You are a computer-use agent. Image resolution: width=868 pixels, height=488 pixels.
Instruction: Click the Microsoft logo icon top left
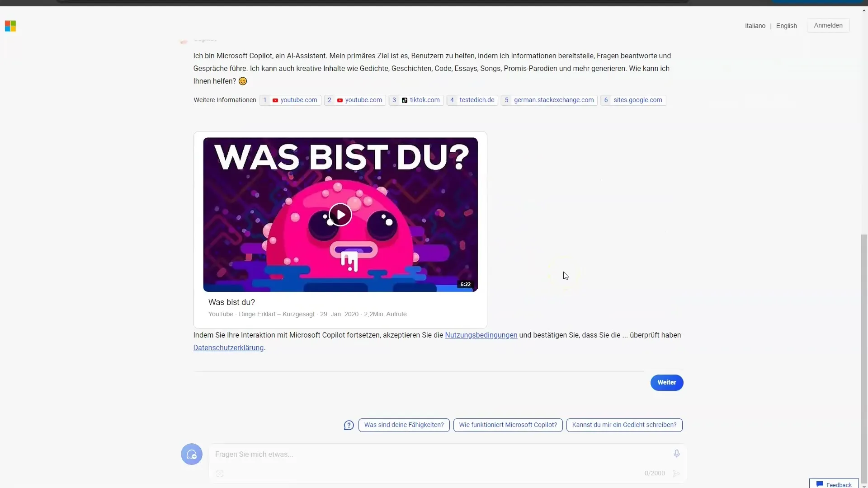(x=10, y=26)
